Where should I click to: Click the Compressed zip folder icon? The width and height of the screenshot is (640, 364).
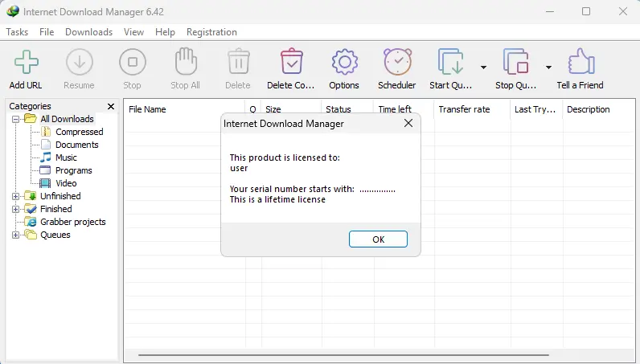pos(46,132)
